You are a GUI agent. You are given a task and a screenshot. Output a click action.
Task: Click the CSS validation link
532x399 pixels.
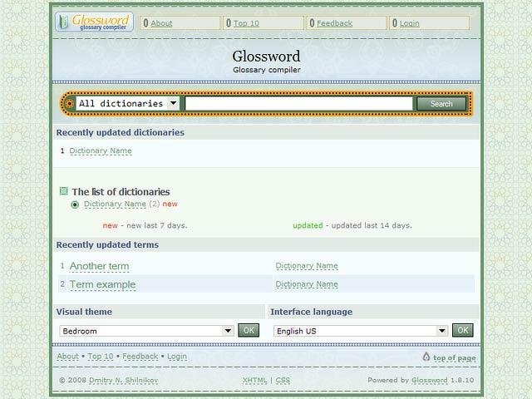283,380
